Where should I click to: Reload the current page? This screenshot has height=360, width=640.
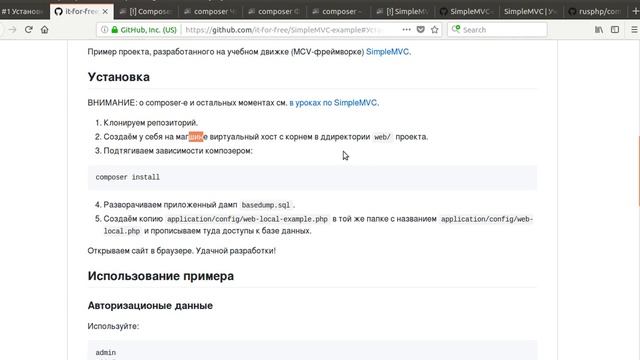tap(29, 29)
